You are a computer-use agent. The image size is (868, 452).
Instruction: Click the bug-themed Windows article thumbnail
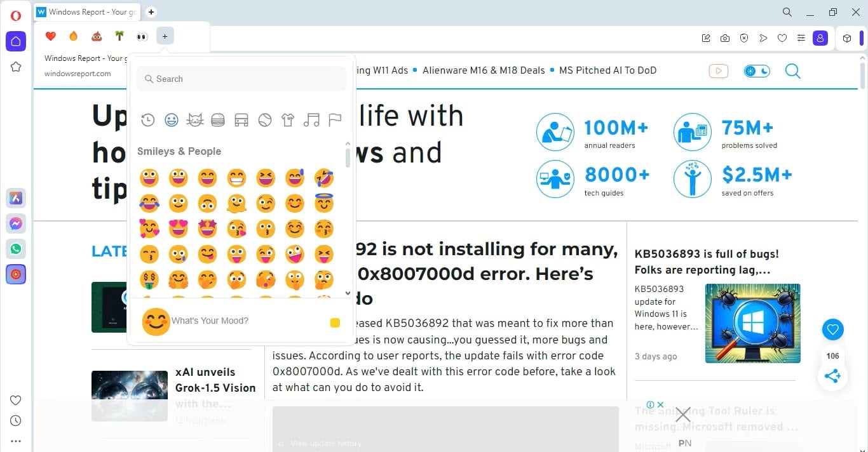753,323
